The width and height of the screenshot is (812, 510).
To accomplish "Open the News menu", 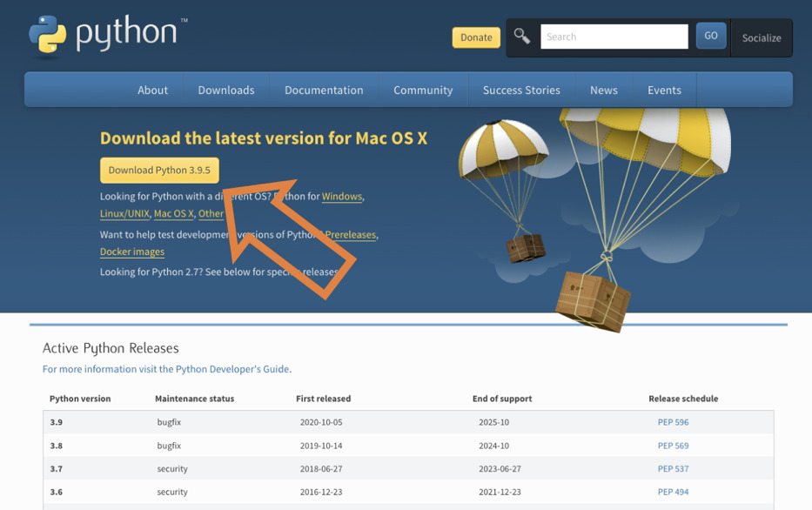I will click(x=604, y=91).
